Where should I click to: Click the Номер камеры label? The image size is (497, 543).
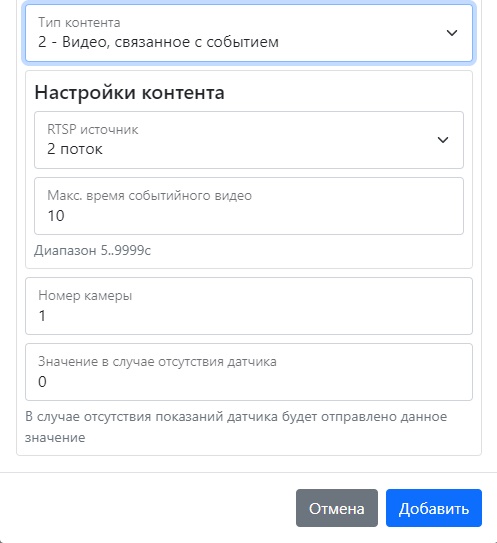point(85,296)
